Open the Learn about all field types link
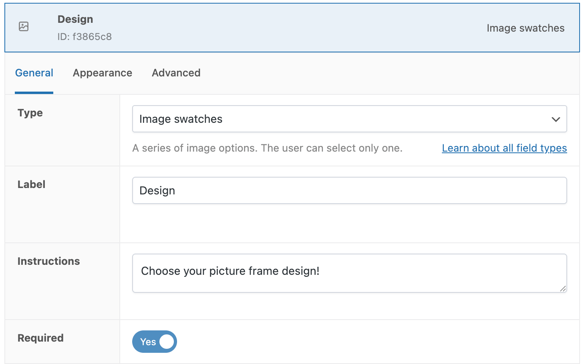588x364 pixels. (x=504, y=148)
